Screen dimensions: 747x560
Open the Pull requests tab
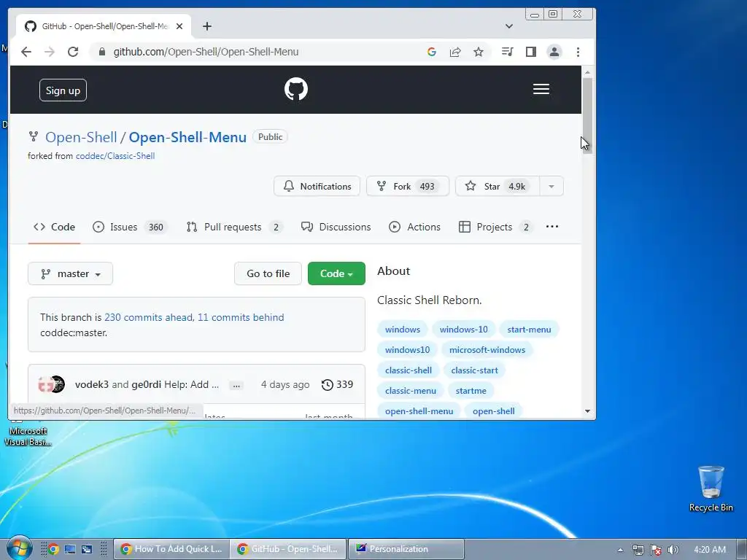point(234,227)
